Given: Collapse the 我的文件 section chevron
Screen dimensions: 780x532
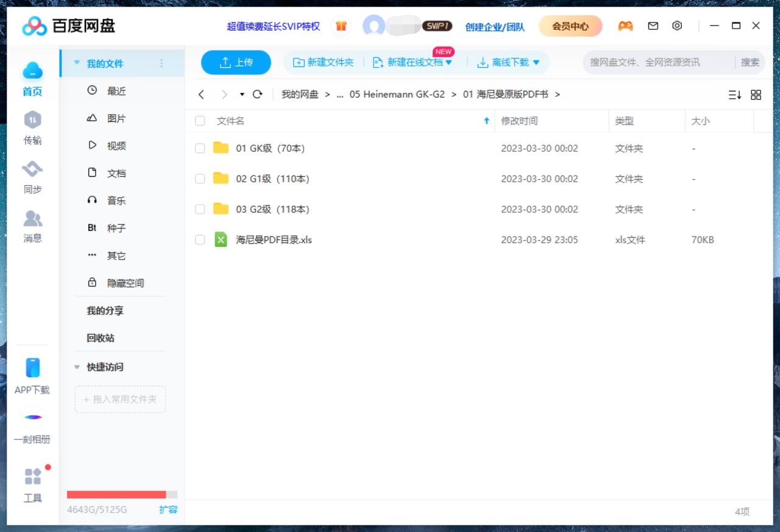Looking at the screenshot, I should [76, 62].
